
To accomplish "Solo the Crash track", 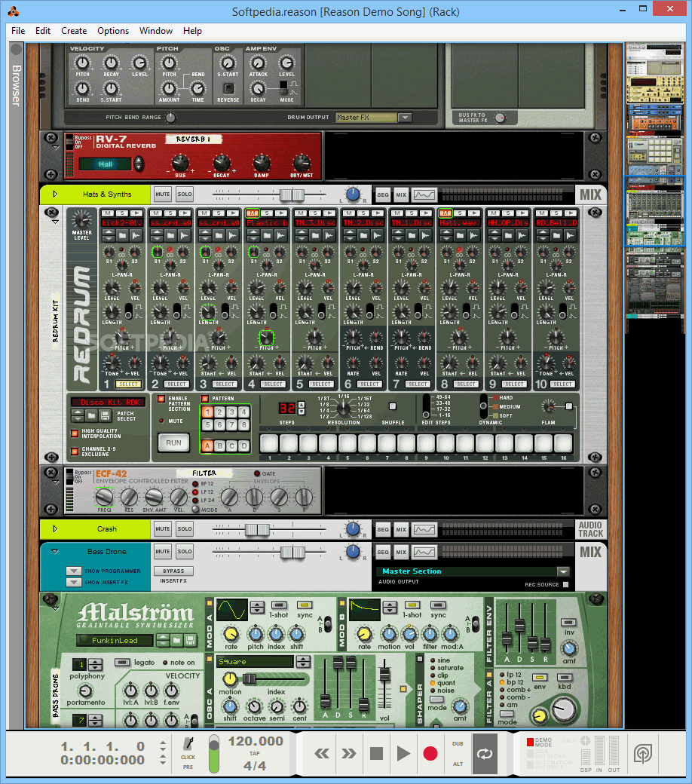I will tap(185, 529).
